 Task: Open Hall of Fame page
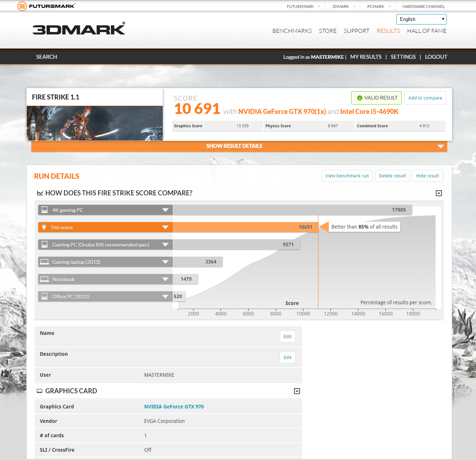[427, 31]
